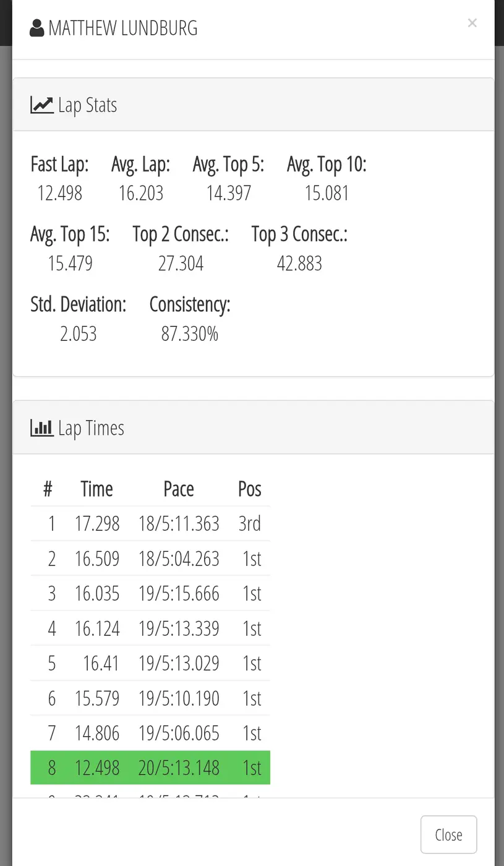
Task: Click the # column header
Action: coord(48,489)
